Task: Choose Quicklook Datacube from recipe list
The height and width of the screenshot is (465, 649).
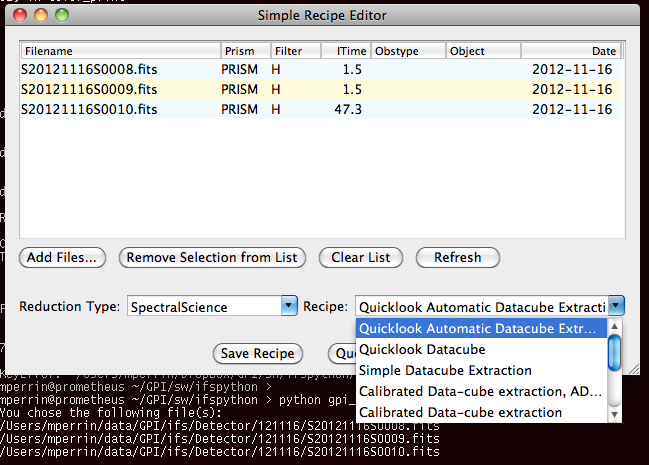Action: 422,350
